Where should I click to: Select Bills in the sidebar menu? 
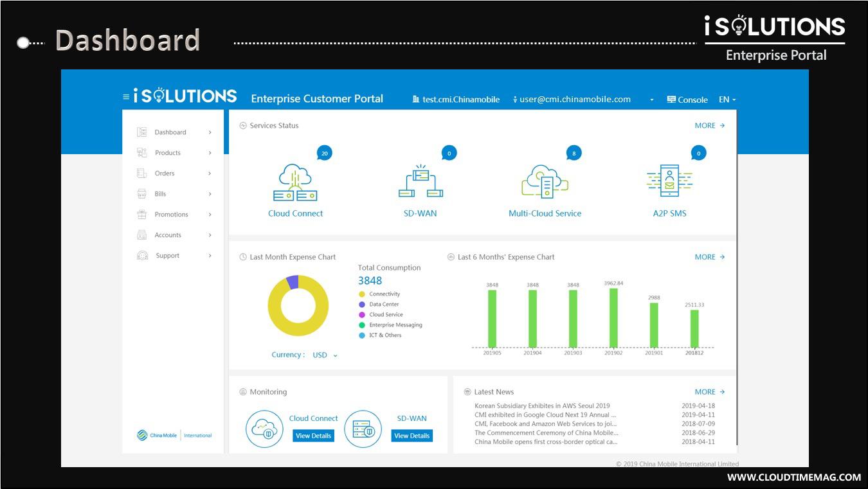tap(160, 194)
